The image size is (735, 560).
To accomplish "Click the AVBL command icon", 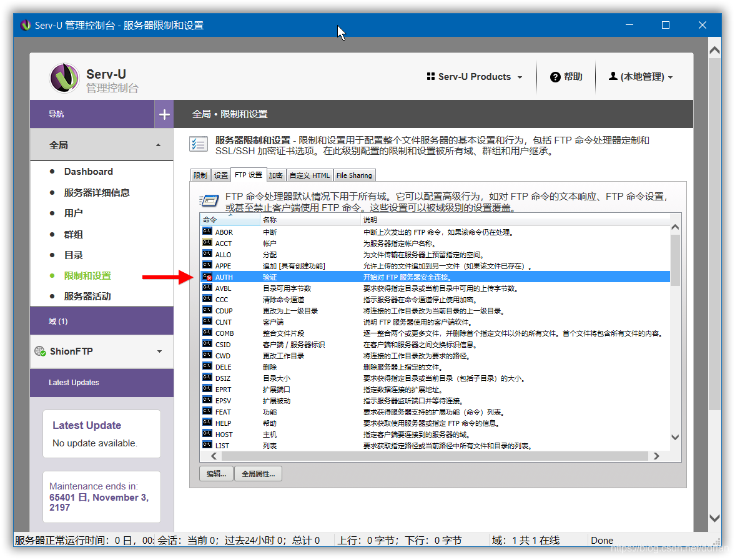I will click(x=207, y=288).
